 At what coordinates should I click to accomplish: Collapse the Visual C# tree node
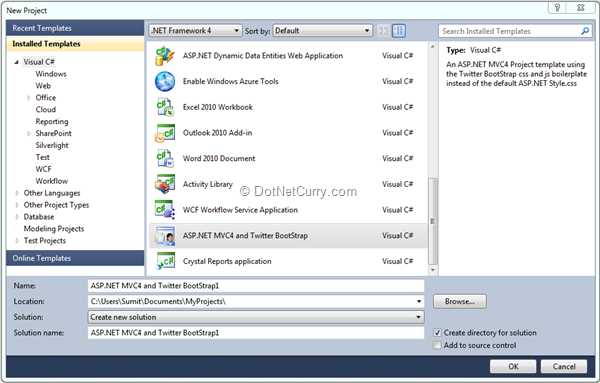[16, 62]
